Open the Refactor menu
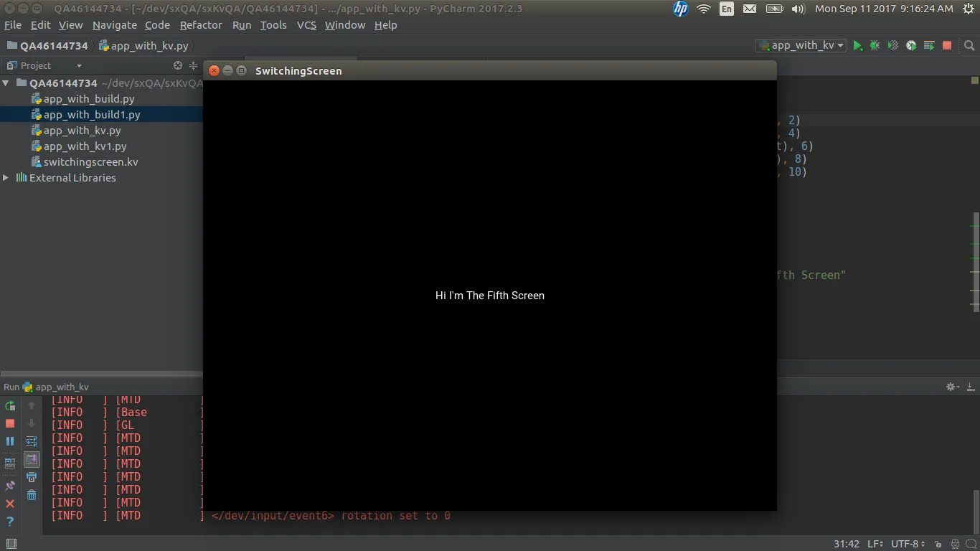 [201, 25]
